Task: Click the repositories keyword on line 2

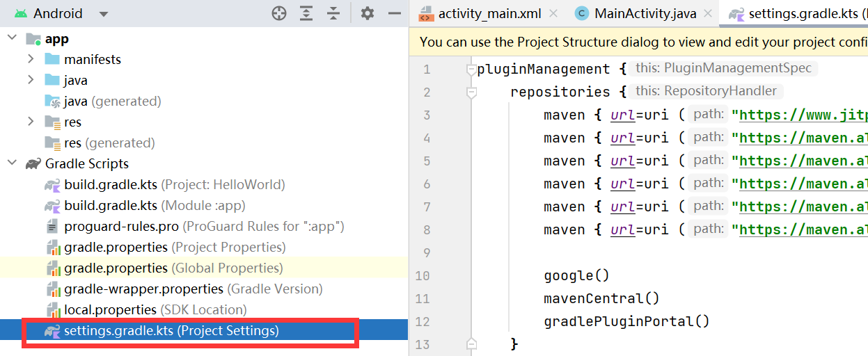Action: [x=560, y=92]
